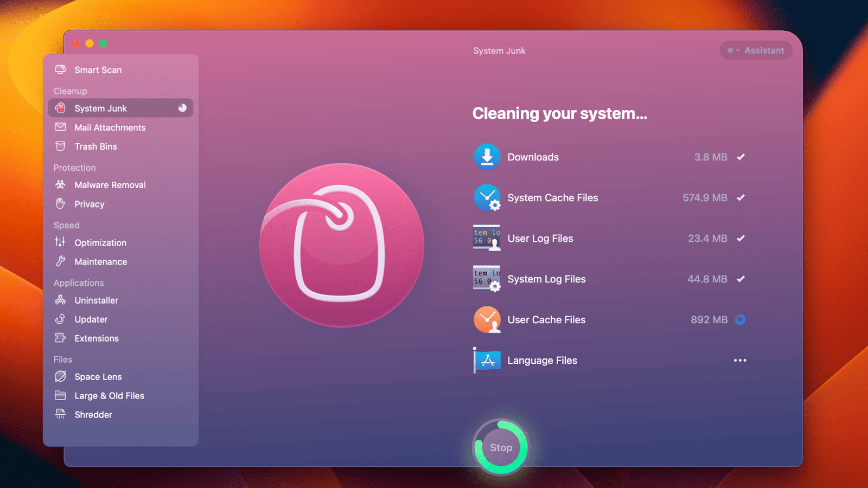Stop the cleaning process
The width and height of the screenshot is (868, 488).
[500, 447]
